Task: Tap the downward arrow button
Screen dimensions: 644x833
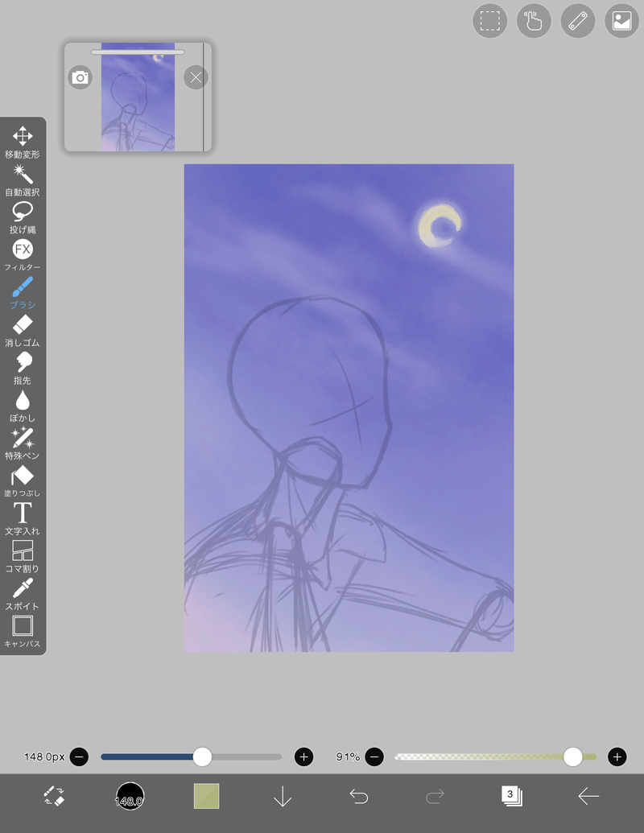Action: 283,796
